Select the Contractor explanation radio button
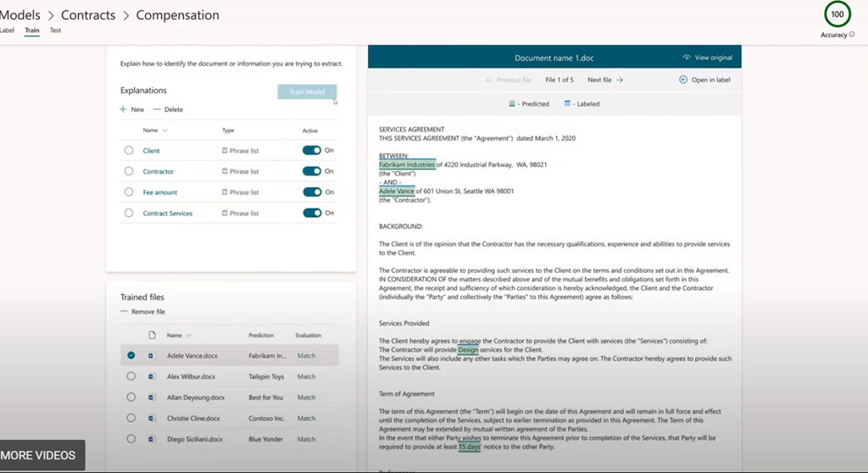 [129, 171]
